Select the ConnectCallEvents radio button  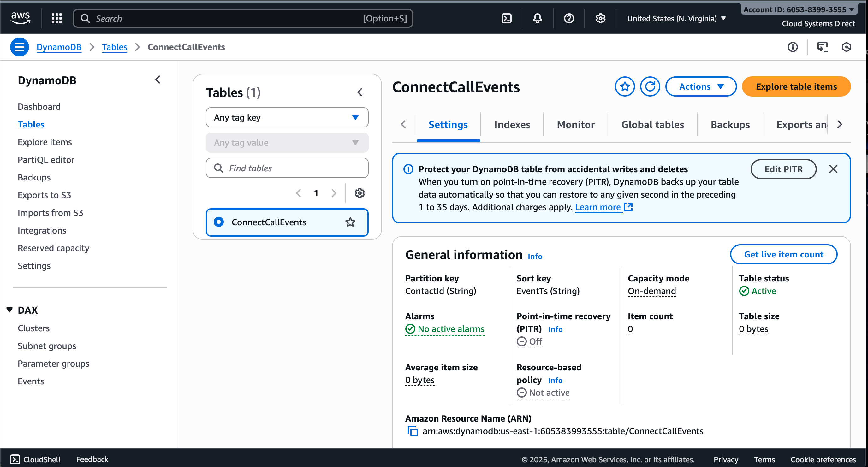219,222
